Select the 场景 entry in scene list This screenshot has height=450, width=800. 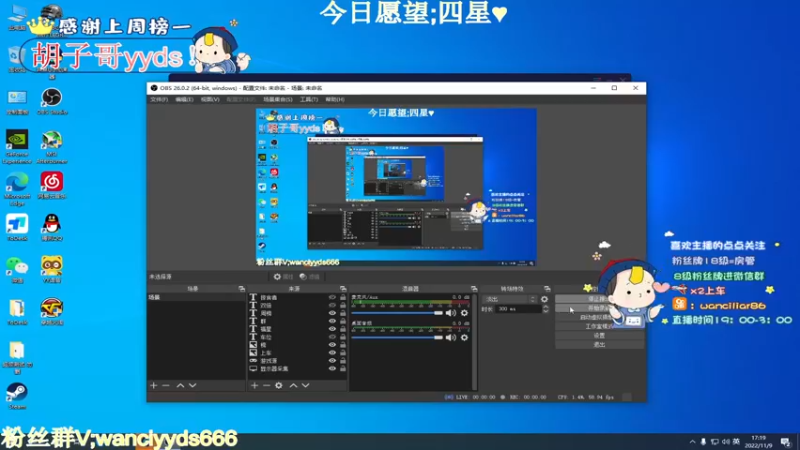[196, 297]
